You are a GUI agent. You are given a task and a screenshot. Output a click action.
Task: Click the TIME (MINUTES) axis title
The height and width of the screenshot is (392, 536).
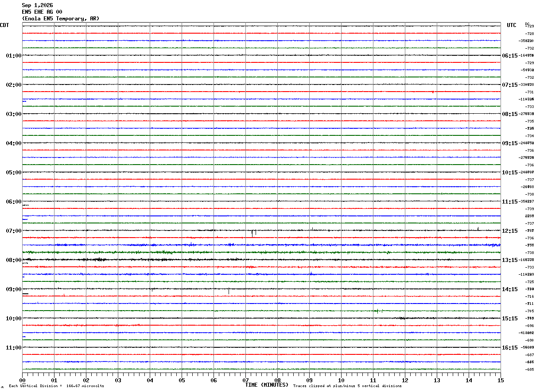(x=267, y=385)
